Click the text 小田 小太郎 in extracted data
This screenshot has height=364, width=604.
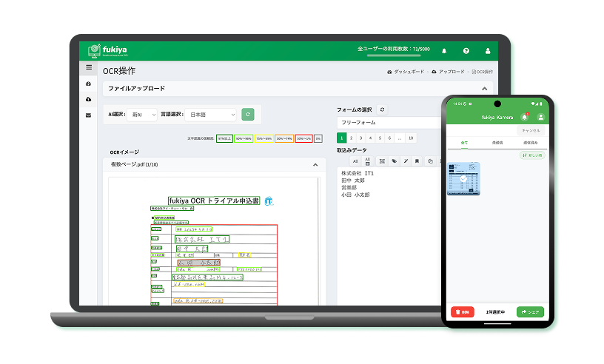click(x=355, y=195)
